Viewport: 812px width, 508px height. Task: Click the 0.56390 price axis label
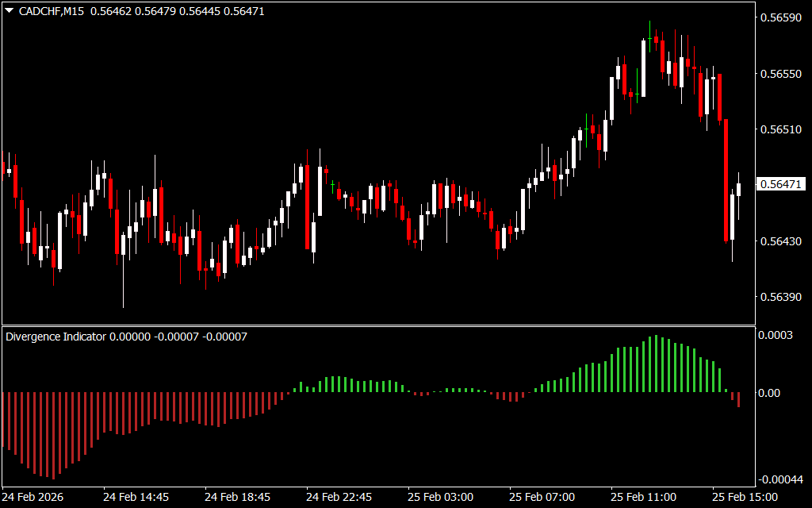click(x=780, y=297)
